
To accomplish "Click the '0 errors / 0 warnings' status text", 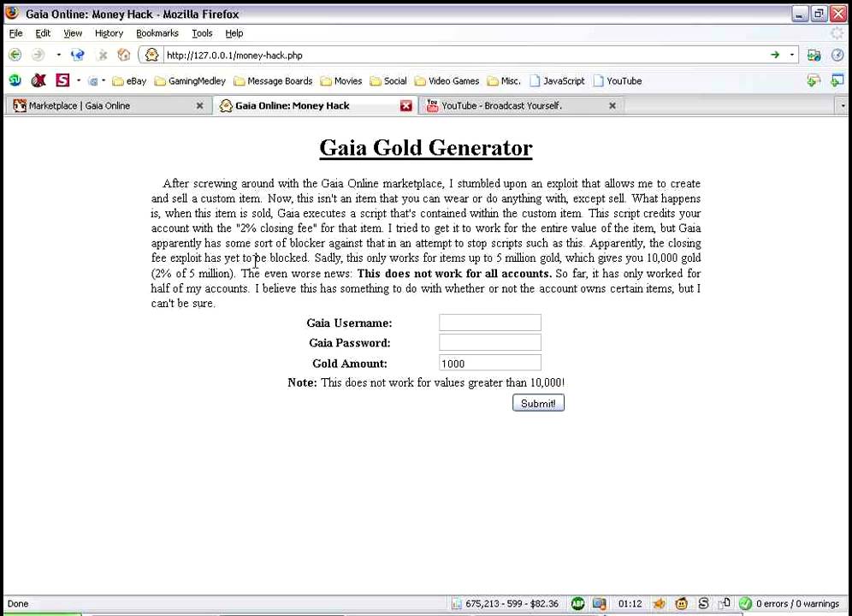I will 797,603.
